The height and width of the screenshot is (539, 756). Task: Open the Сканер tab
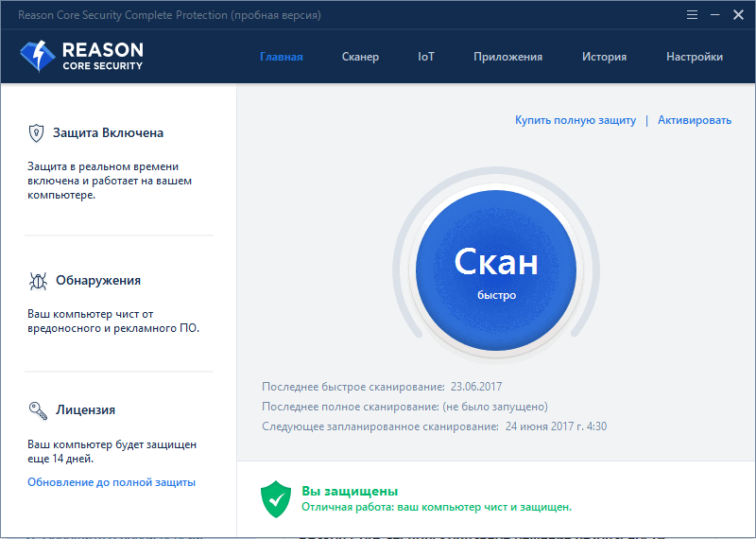coord(360,57)
